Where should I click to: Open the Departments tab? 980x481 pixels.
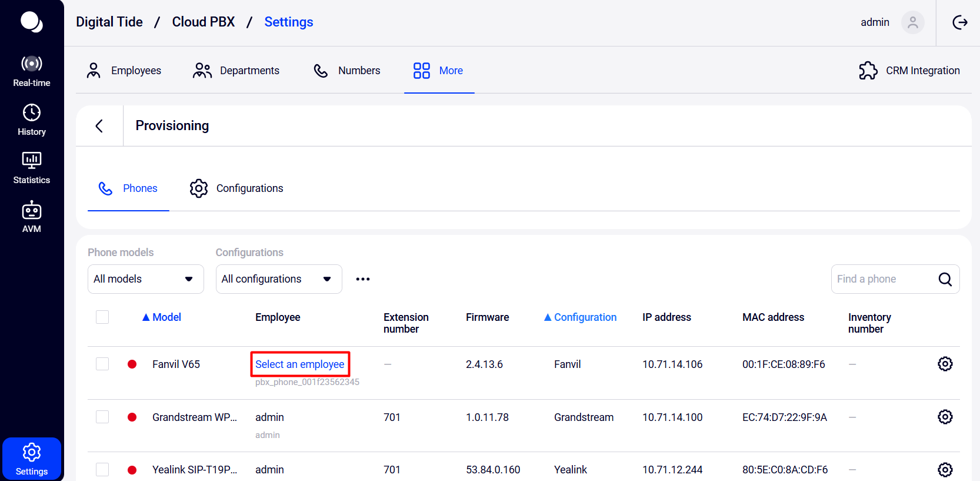[x=236, y=71]
